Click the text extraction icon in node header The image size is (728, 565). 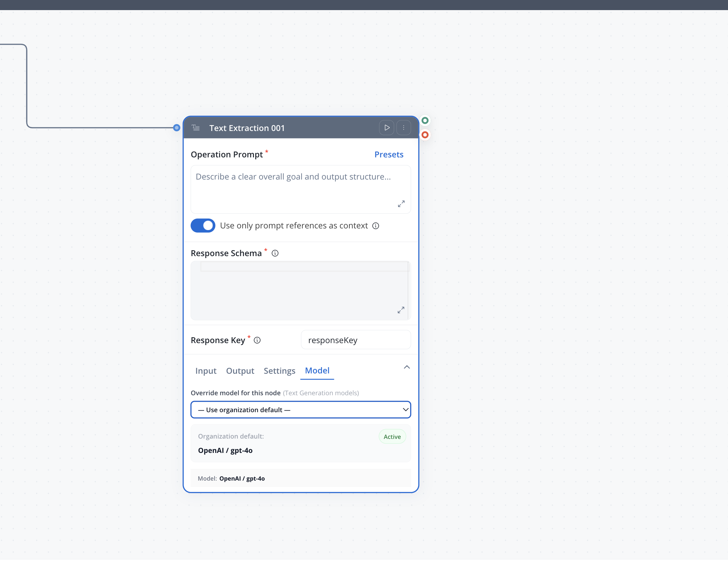click(195, 127)
